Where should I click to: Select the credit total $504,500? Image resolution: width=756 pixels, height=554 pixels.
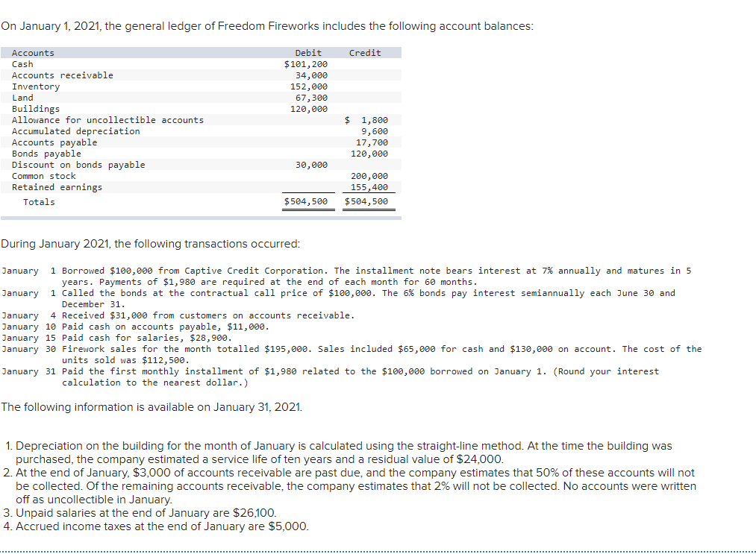(366, 201)
